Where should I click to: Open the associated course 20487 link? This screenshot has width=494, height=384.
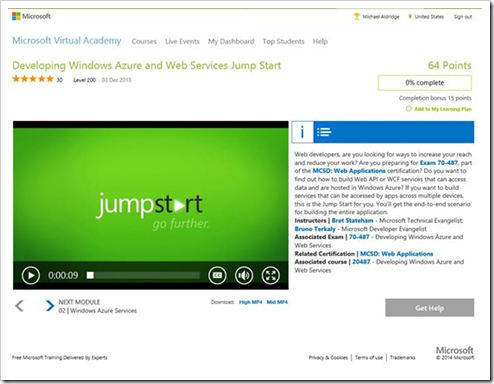[x=361, y=262]
